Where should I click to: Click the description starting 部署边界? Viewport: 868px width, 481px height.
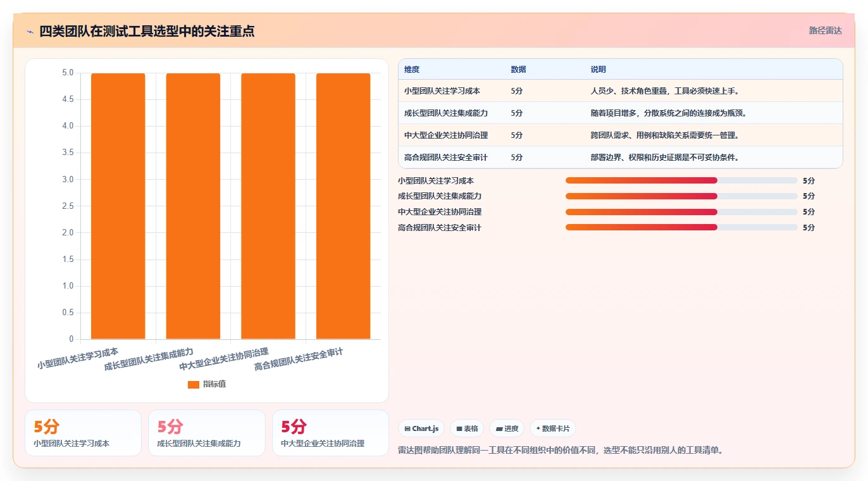665,158
